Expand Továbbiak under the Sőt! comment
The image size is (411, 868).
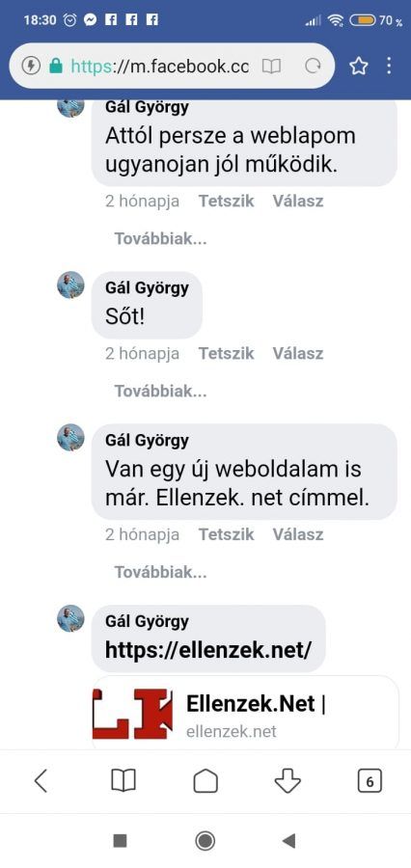[x=160, y=392]
